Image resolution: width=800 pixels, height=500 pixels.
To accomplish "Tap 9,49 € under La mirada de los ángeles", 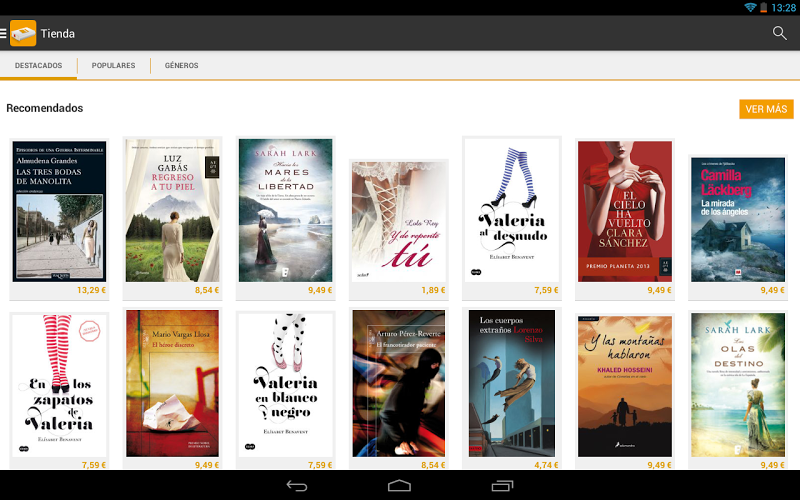I will pyautogui.click(x=772, y=290).
